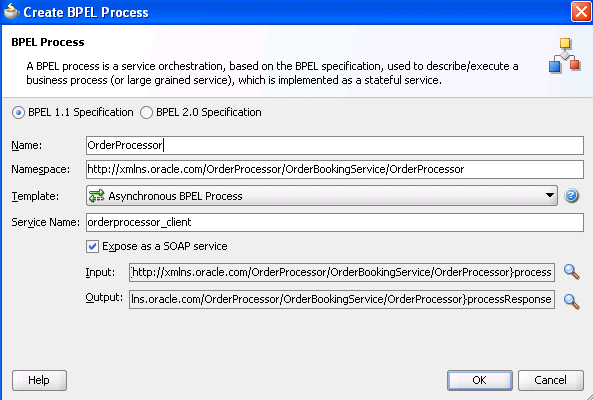Select BPEL 2.0 Specification radio button

146,113
